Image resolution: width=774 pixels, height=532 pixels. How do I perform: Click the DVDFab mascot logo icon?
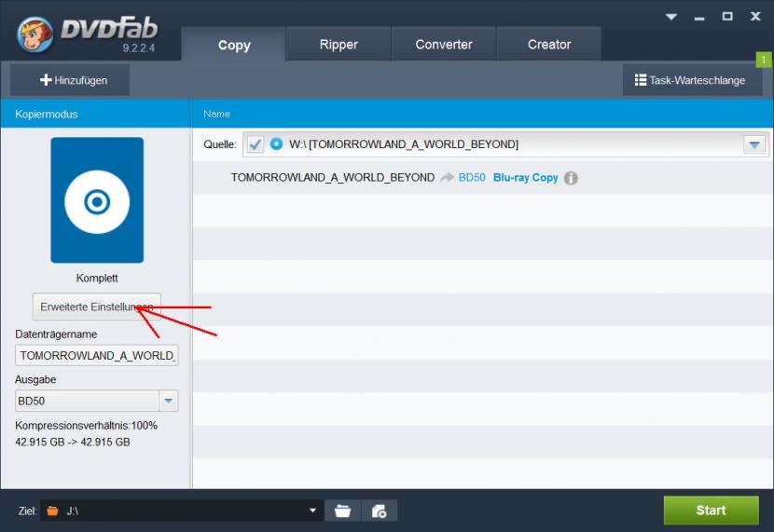[35, 34]
